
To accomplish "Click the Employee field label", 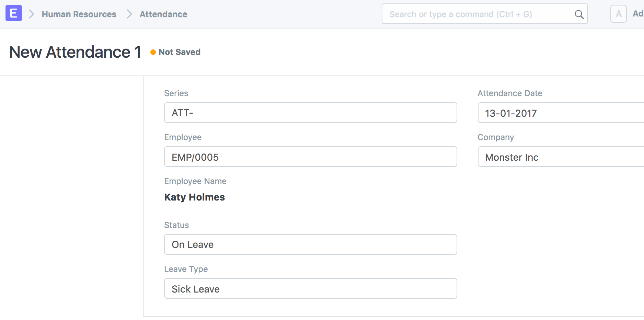I will (x=183, y=137).
